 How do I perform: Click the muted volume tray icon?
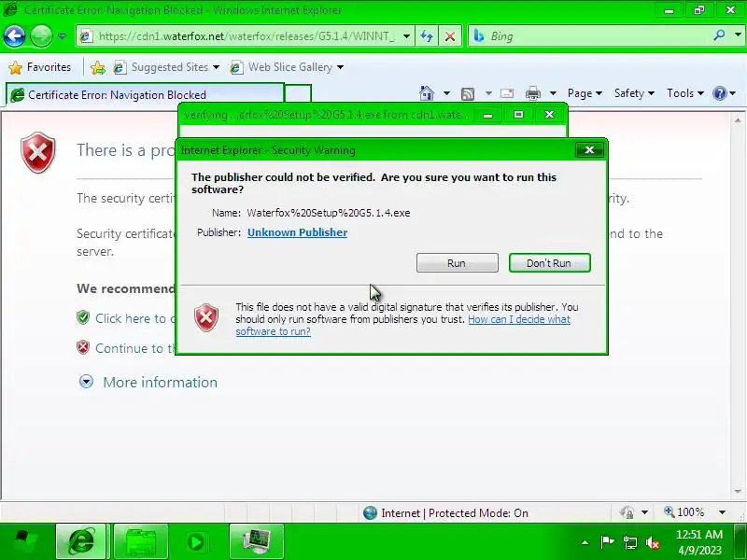[653, 542]
